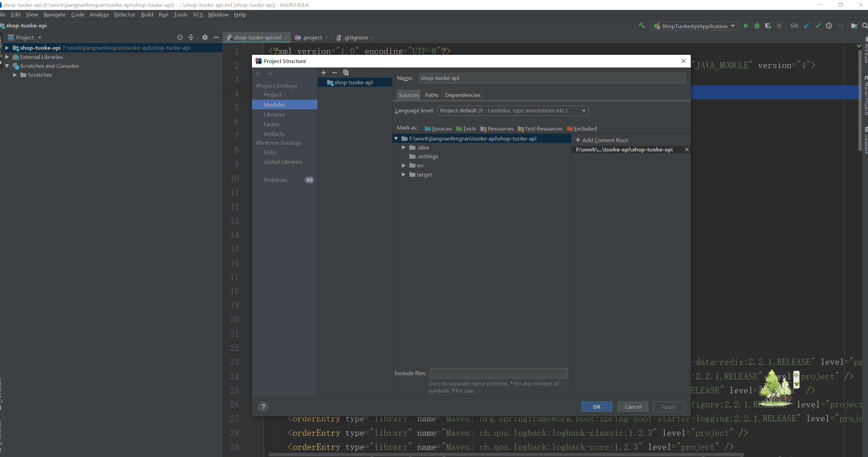This screenshot has height=457, width=868.
Task: Click OK to apply Project Structure changes
Action: click(596, 406)
